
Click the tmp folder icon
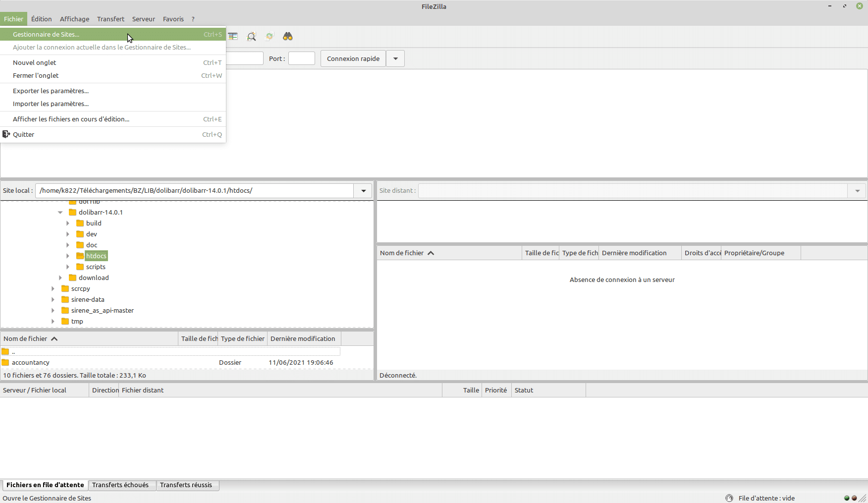65,321
